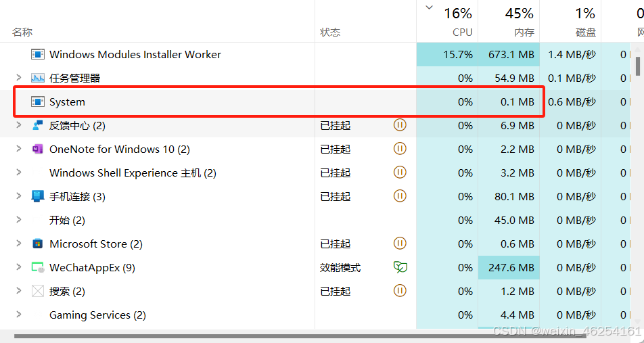Sort processes by the 名称 column
644x343 pixels.
pyautogui.click(x=22, y=32)
